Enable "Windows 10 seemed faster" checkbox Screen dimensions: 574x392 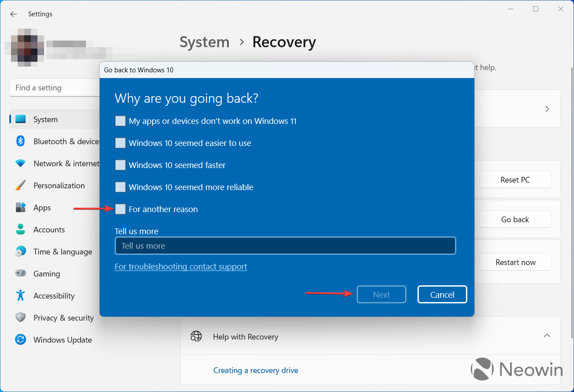[120, 165]
